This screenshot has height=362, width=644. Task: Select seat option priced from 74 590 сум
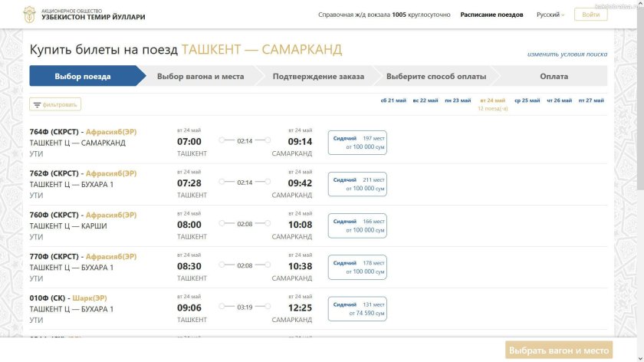pos(357,309)
